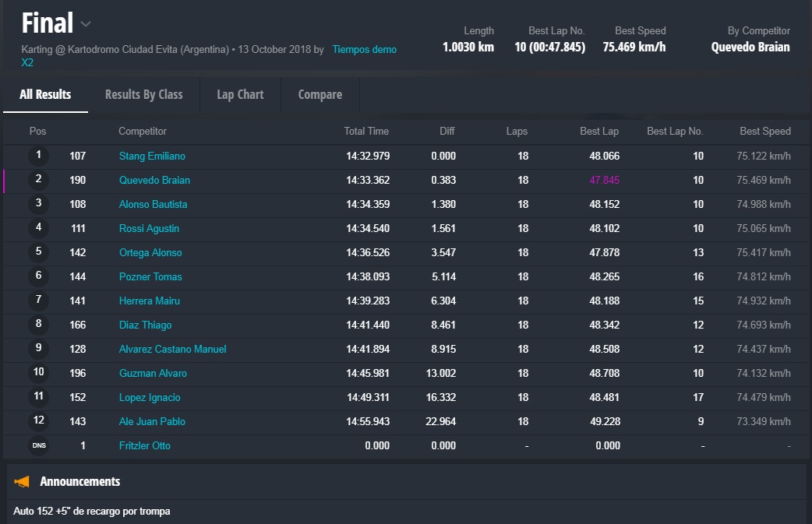Open competitor Stang Emiliano
The height and width of the screenshot is (524, 812).
[152, 156]
